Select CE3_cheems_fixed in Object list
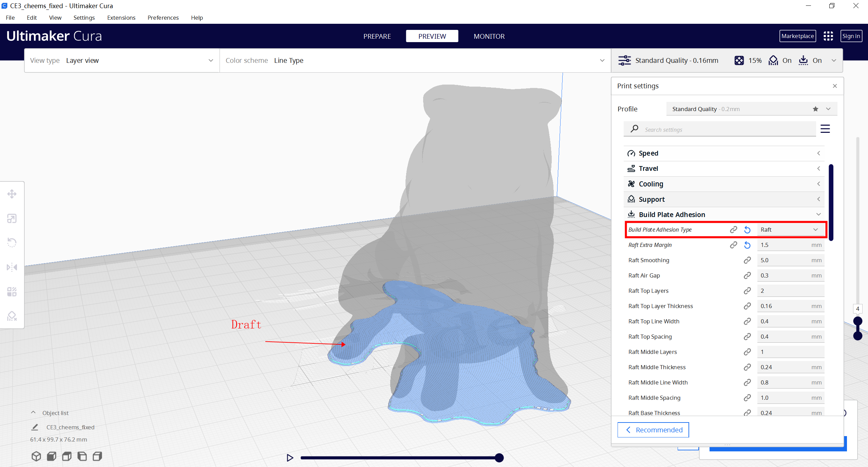868x467 pixels. [70, 427]
